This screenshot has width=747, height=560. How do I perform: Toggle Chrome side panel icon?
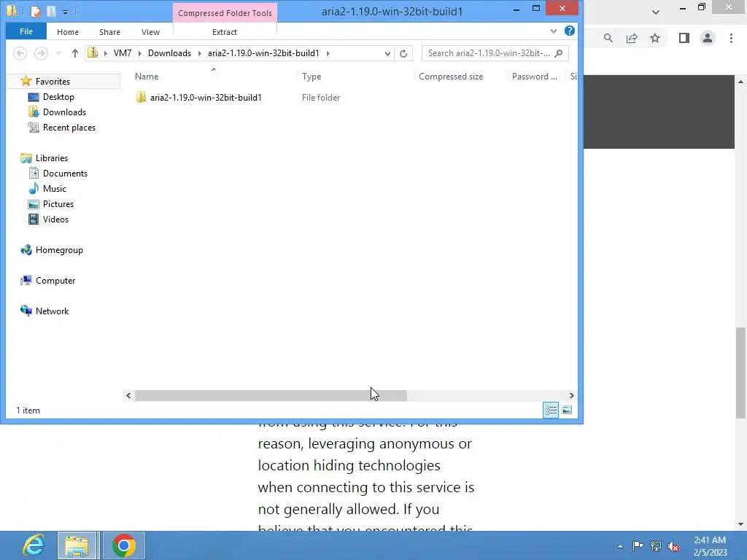pos(684,38)
